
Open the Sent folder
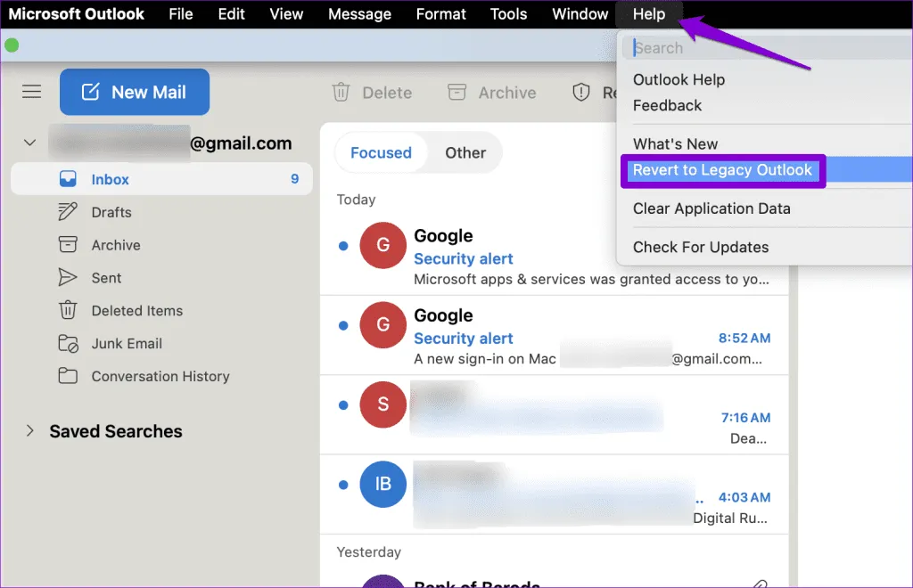(x=105, y=278)
